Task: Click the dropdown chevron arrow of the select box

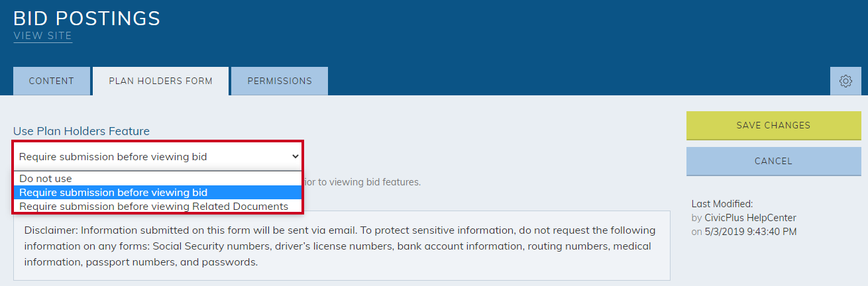Action: tap(295, 156)
